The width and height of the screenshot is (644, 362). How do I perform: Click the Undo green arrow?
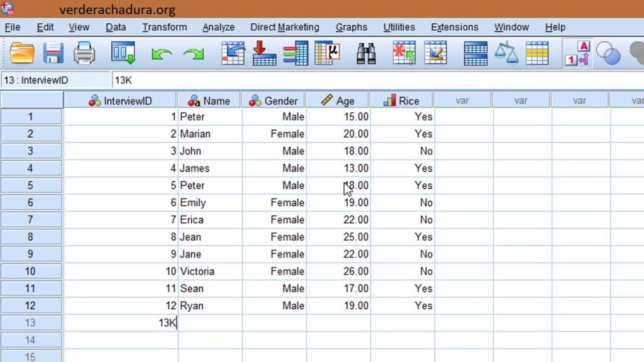[162, 54]
